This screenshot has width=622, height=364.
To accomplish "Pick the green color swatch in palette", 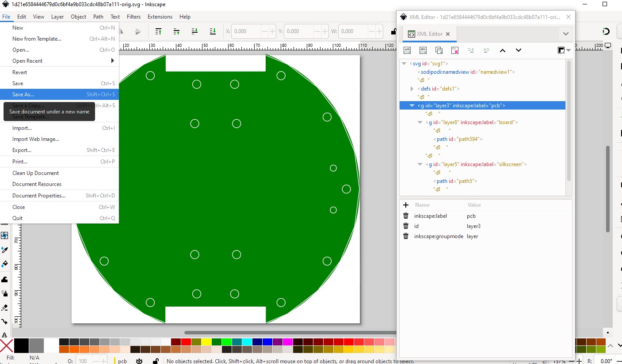I will point(217,342).
